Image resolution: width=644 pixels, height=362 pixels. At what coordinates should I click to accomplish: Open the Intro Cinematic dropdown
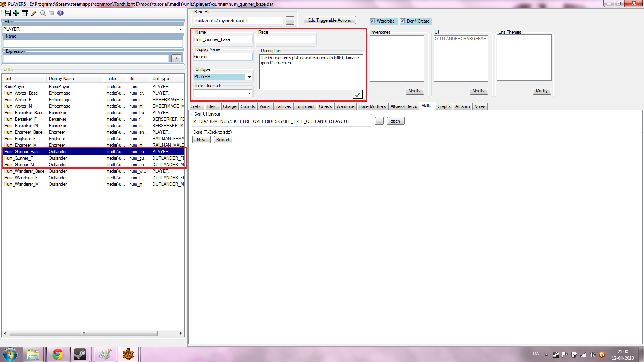tap(249, 93)
